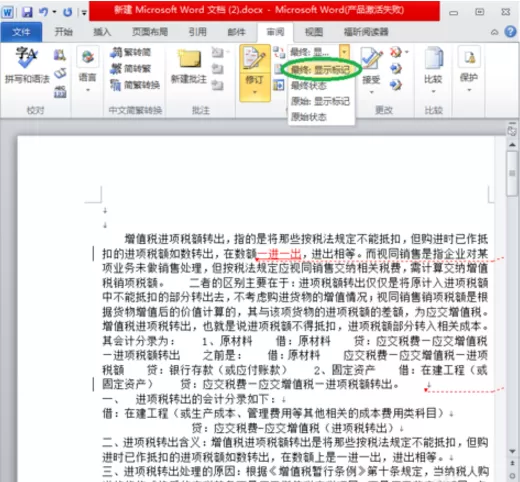Viewport: 520px width, 482px height.
Task: Choose 原始: 显示标记 from the dropdown list
Action: point(320,101)
